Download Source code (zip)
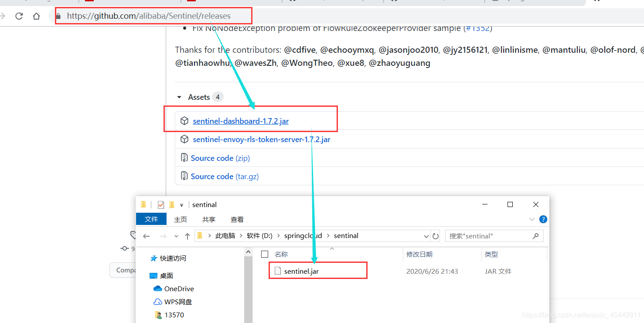 [220, 158]
